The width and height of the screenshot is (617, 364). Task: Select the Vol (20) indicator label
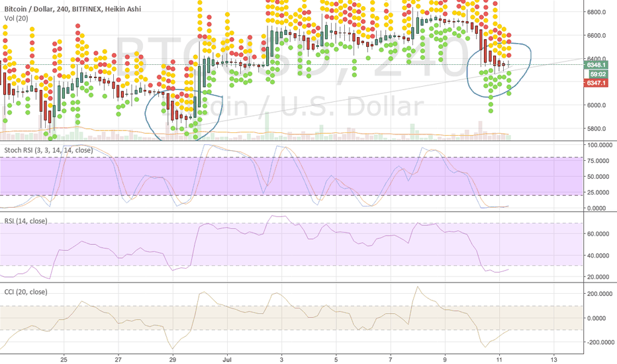(x=16, y=18)
